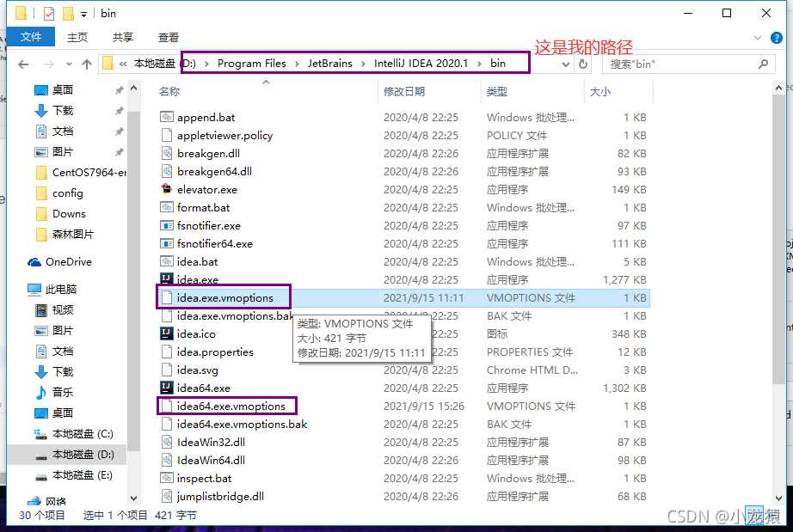
Task: Click the Forward navigation arrow
Action: (x=49, y=64)
